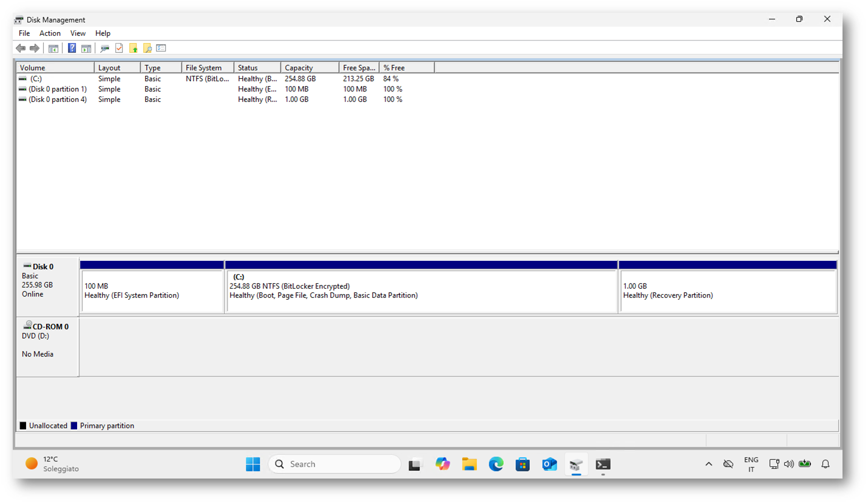This screenshot has height=504, width=868.
Task: Select the 100 MB EFI System Partition block
Action: [x=152, y=291]
